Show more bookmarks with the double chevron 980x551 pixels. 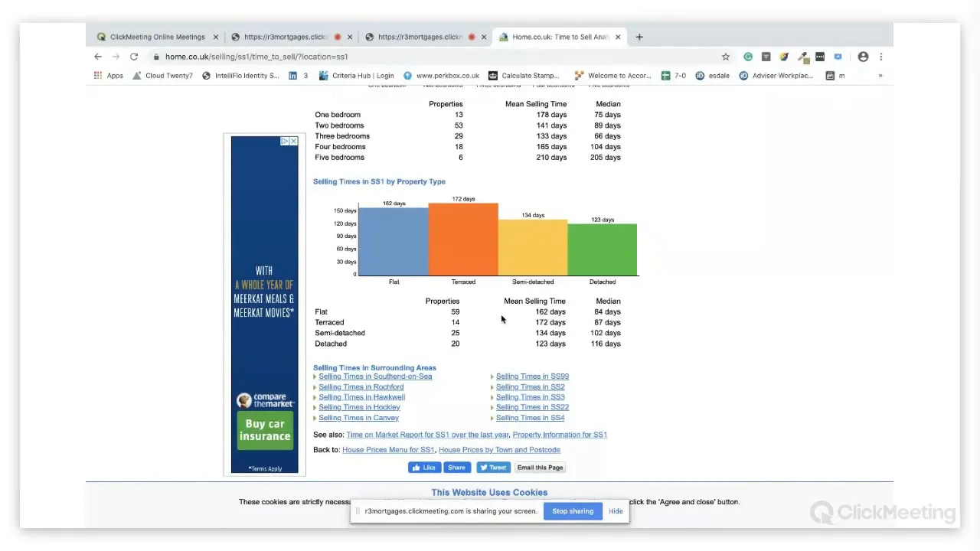click(x=880, y=76)
